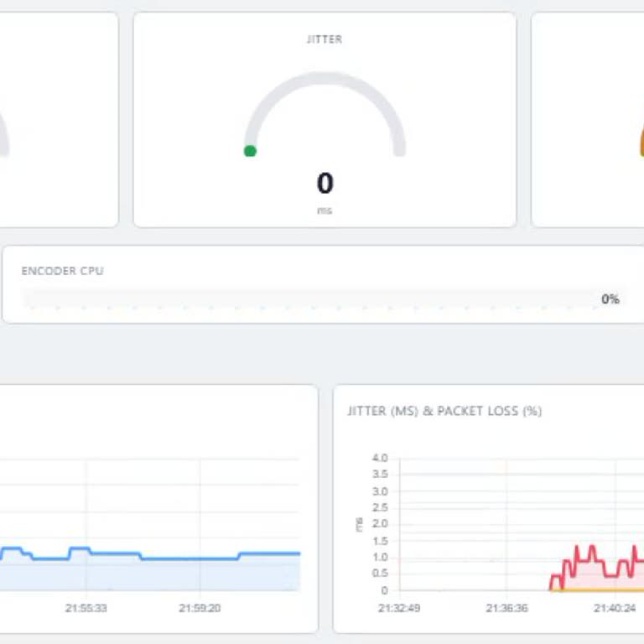Select the 21:55:33 time axis label
Image resolution: width=644 pixels, height=644 pixels.
(x=86, y=608)
